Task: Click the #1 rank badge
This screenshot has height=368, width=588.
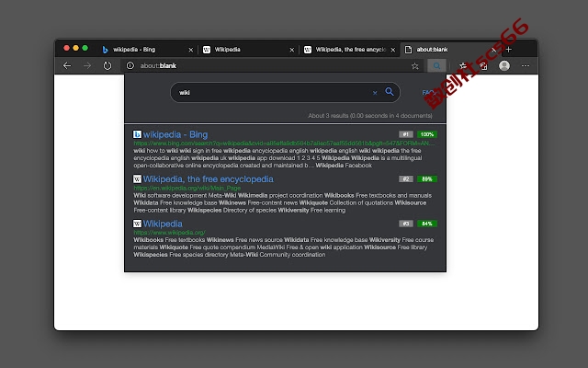Action: click(x=406, y=134)
